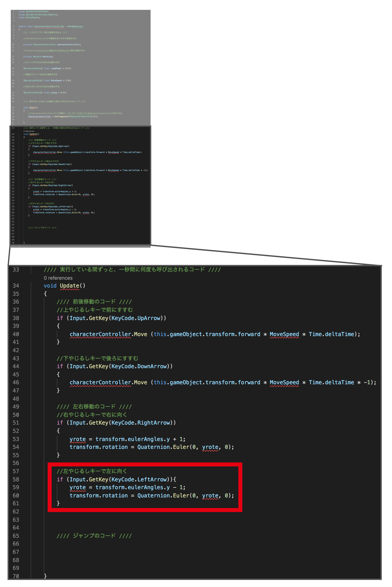Viewport: 392px width, 587px height.
Task: Click line number 58 in the enlarged gutter
Action: point(16,479)
